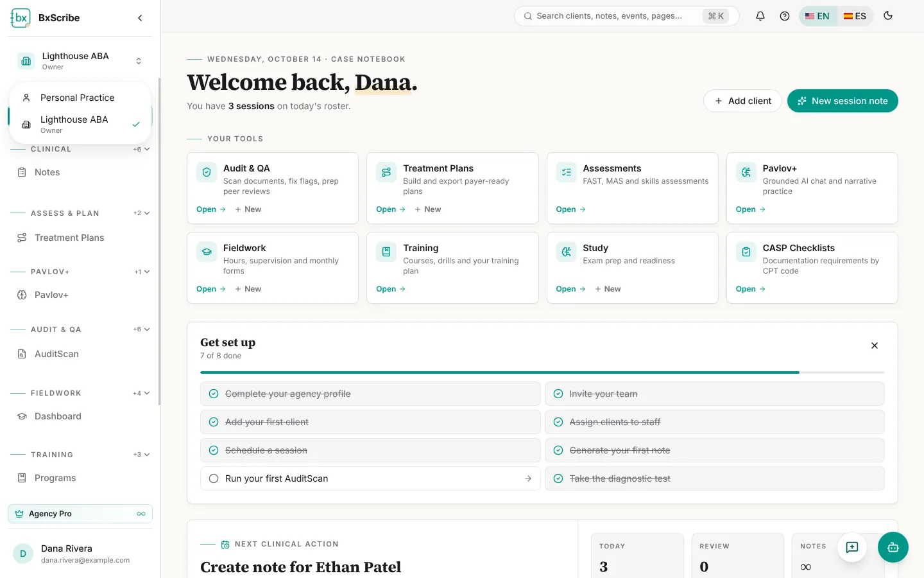Viewport: 924px width, 578px height.
Task: Open the feedback chat bubble button
Action: pos(852,547)
